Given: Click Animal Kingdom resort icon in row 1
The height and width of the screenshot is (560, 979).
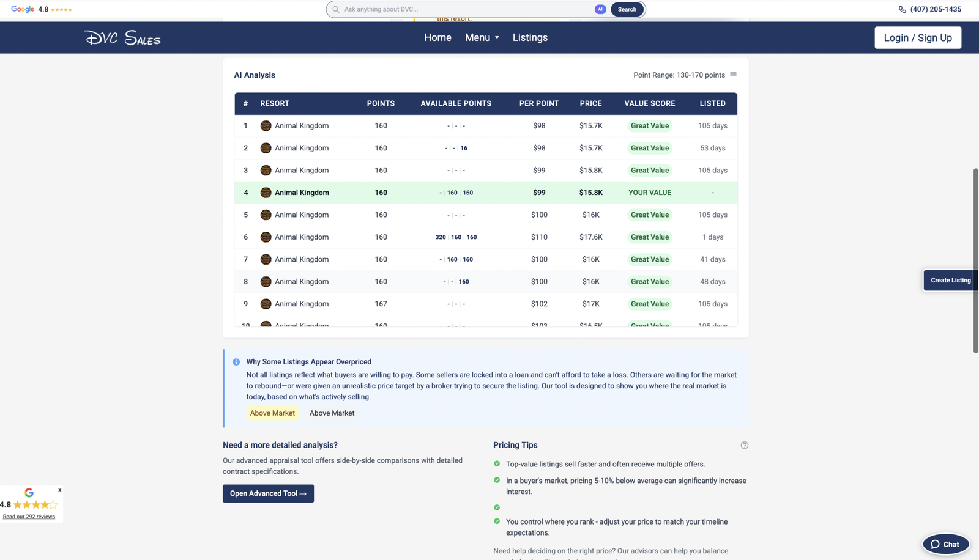Looking at the screenshot, I should (266, 126).
